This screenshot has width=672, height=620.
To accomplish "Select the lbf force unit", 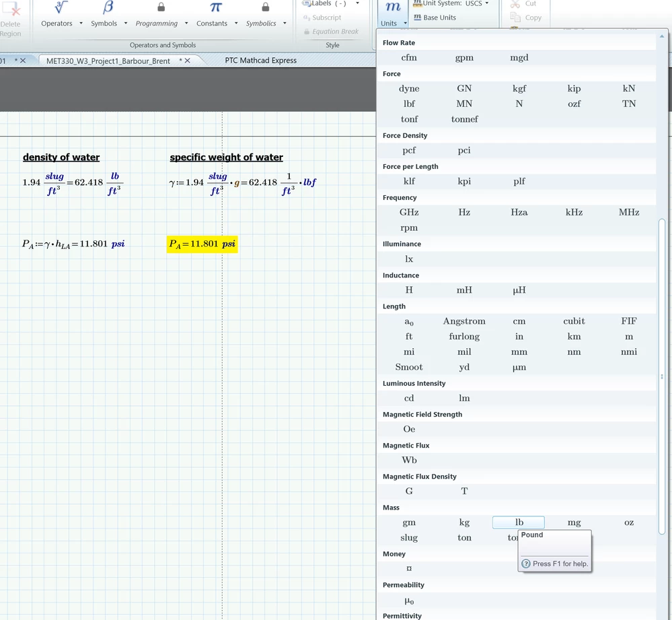I will [x=409, y=104].
